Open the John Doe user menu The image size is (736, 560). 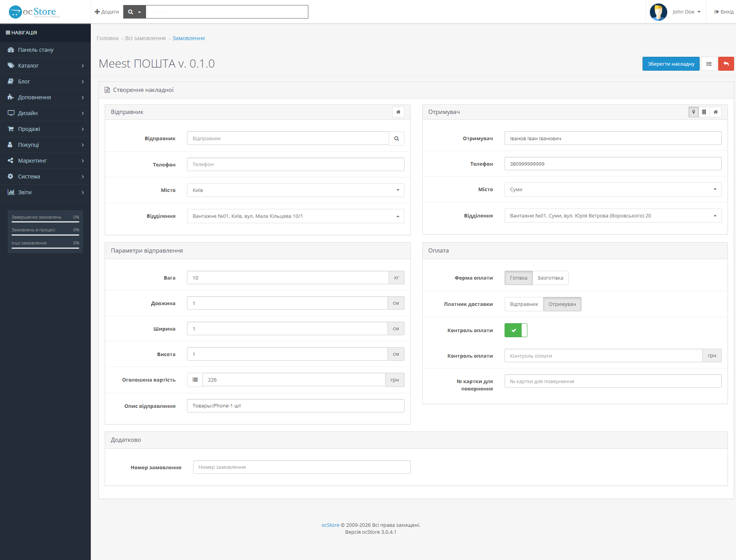(687, 12)
